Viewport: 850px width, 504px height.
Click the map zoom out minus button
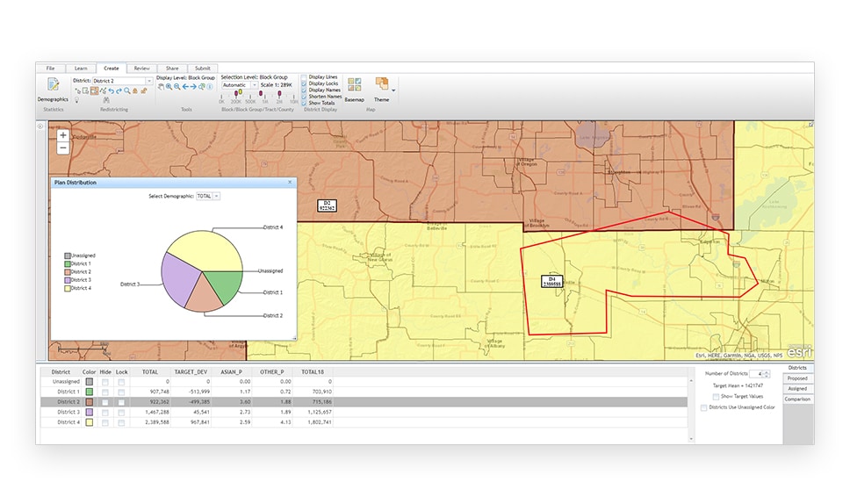click(x=63, y=148)
